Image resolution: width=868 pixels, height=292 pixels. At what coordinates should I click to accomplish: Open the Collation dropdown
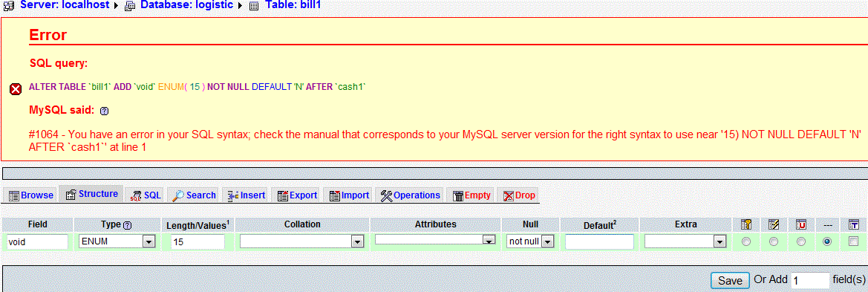pos(301,241)
